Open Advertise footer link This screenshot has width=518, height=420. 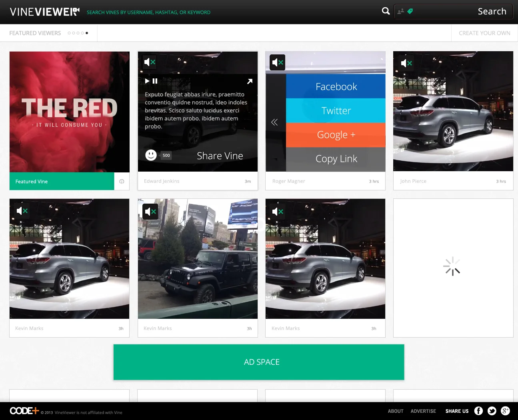423,411
